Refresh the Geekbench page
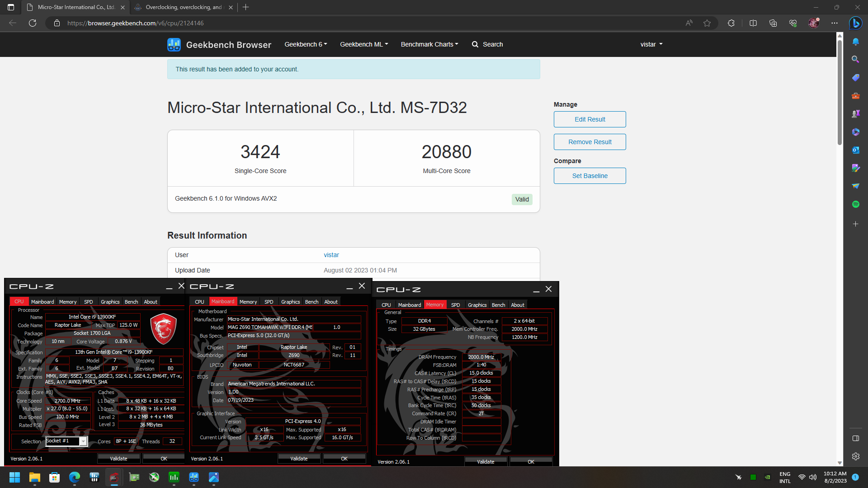This screenshot has height=488, width=868. pyautogui.click(x=33, y=23)
